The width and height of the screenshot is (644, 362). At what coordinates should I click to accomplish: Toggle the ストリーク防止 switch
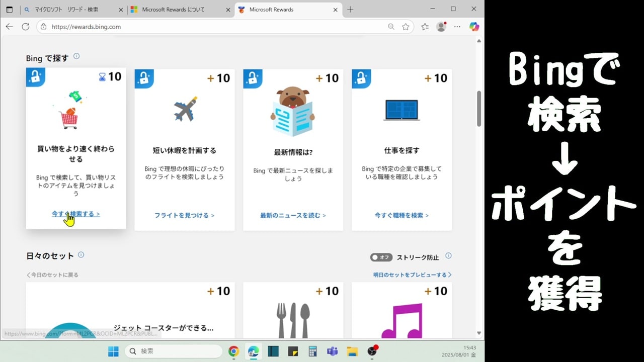click(381, 257)
